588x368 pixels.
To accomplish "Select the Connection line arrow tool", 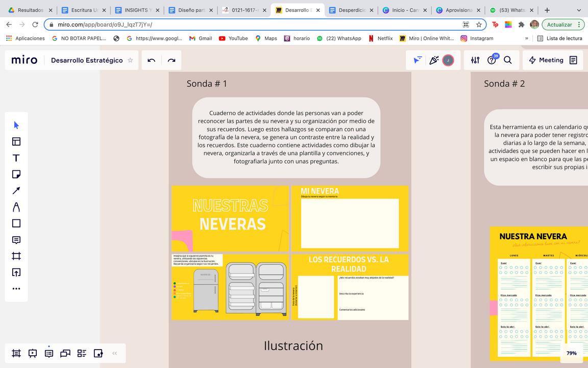I will [x=16, y=190].
